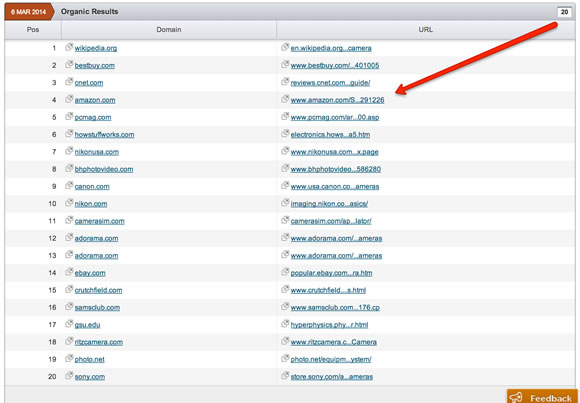The height and width of the screenshot is (403, 580).
Task: Open the nikonusa.com domain link
Action: point(97,152)
